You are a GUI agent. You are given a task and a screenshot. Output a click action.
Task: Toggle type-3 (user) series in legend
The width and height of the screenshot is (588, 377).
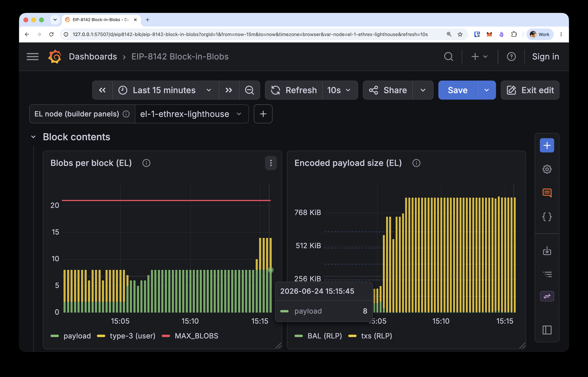pyautogui.click(x=132, y=336)
